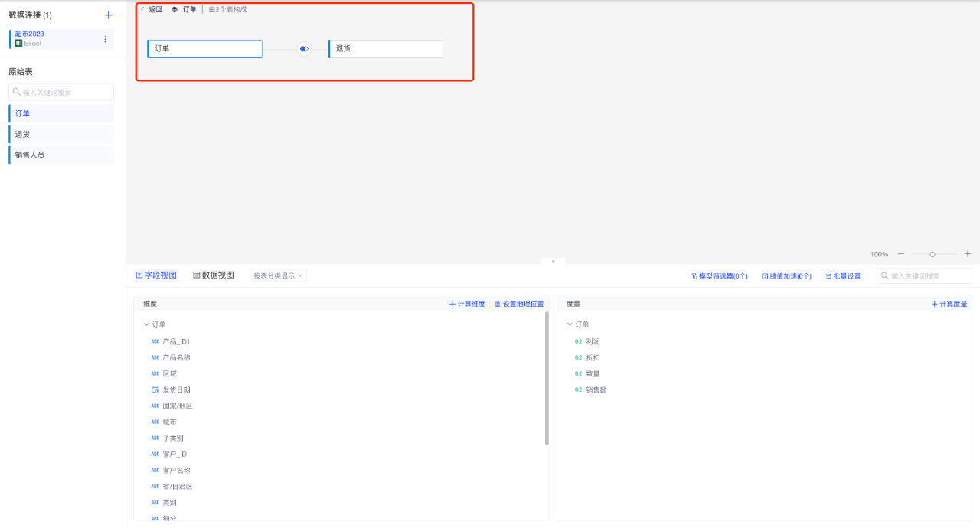The width and height of the screenshot is (980, 528).
Task: Open 模型筛选器(0个) settings
Action: pyautogui.click(x=719, y=276)
